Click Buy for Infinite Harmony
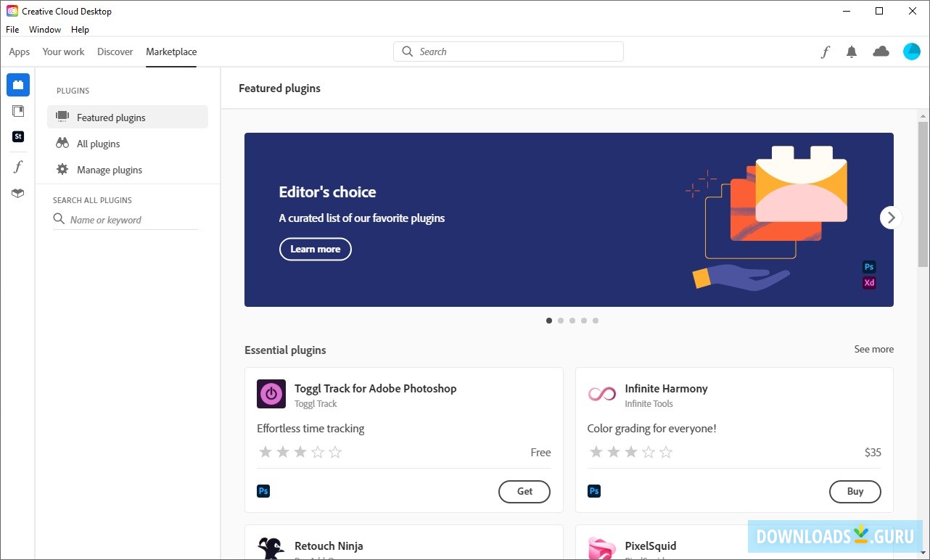 pos(855,491)
